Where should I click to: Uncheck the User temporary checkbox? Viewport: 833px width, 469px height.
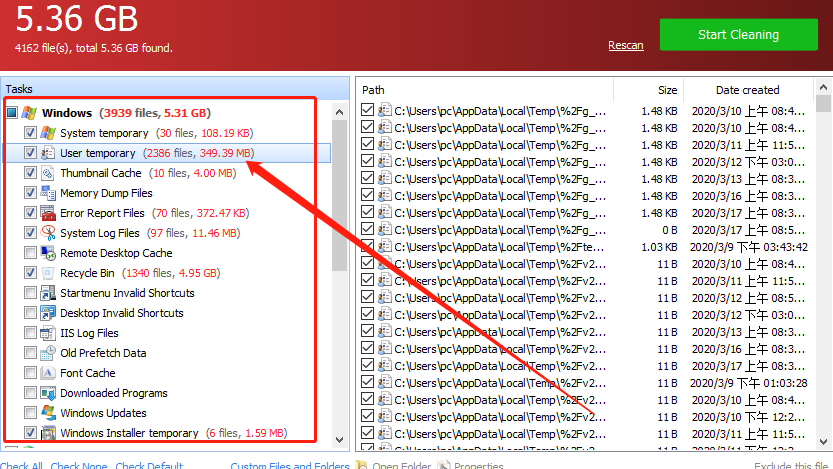tap(30, 153)
